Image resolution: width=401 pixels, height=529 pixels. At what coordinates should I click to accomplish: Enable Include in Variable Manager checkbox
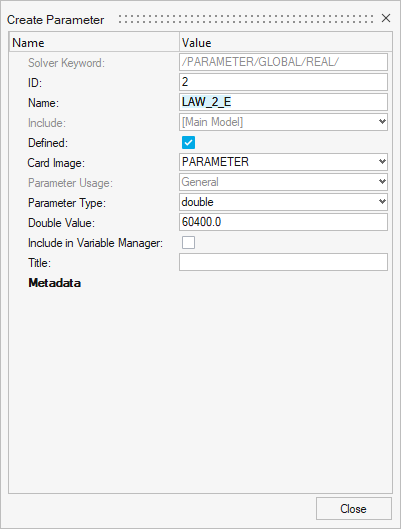tap(188, 242)
